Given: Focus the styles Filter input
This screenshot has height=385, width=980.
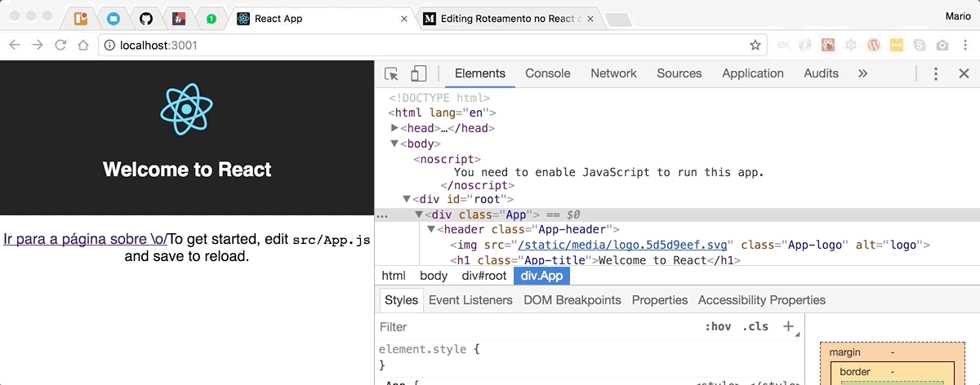Looking at the screenshot, I should 535,326.
